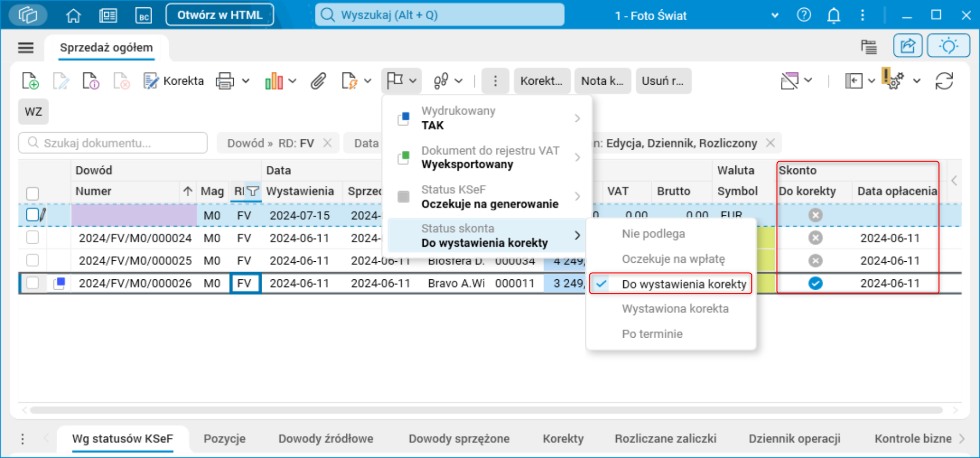Click the BC icon in title bar
Viewport: 980px width, 458px height.
pos(143,15)
